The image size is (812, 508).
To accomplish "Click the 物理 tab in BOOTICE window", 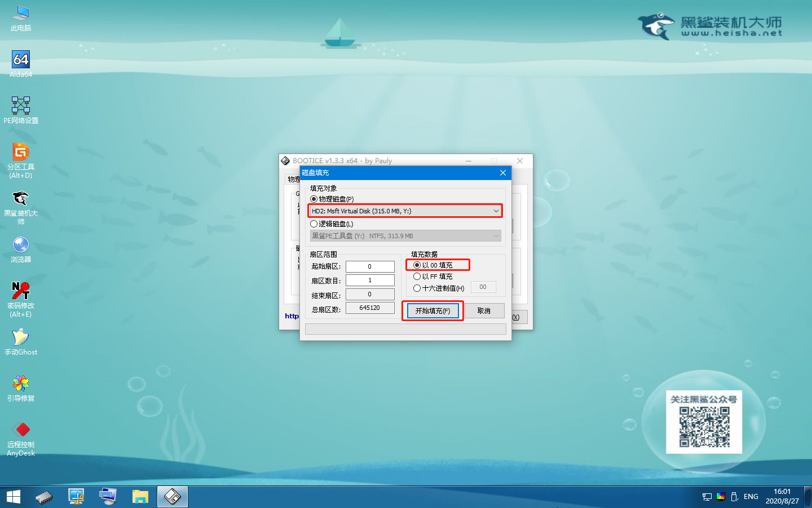I will tap(294, 179).
